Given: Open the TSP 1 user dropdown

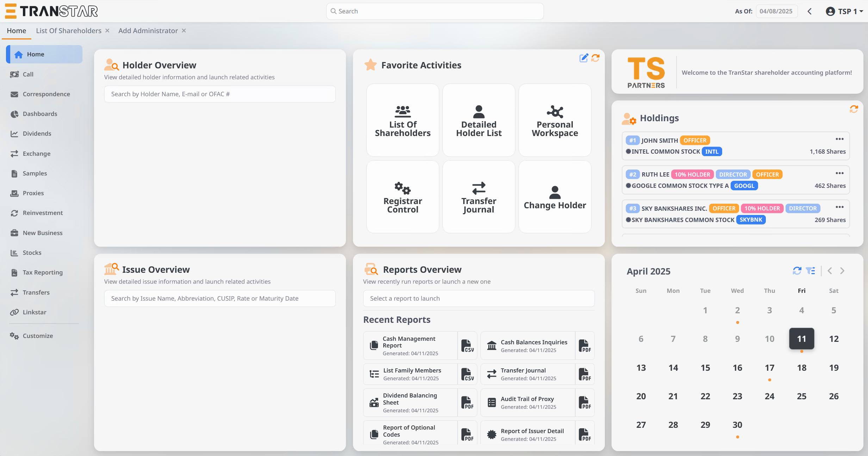Looking at the screenshot, I should [844, 11].
